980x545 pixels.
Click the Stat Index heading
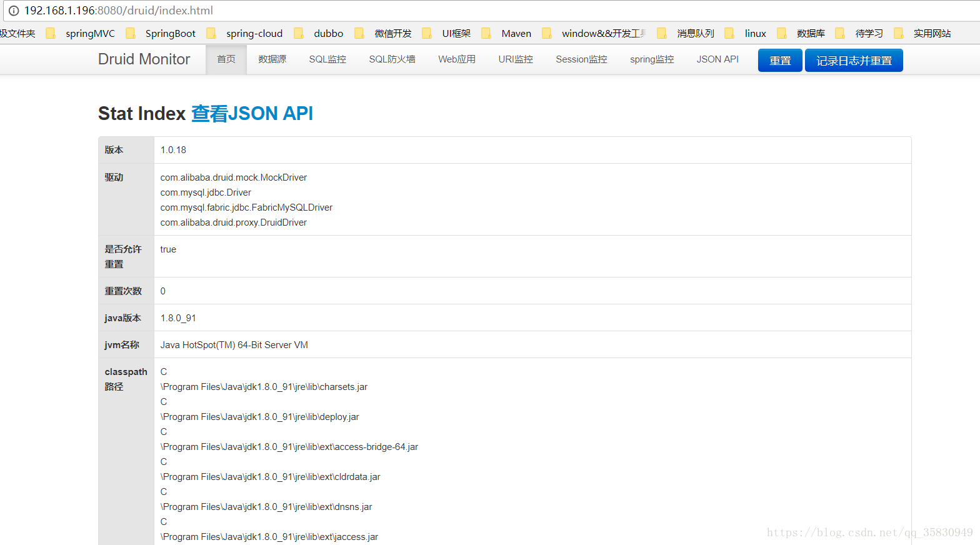(142, 113)
